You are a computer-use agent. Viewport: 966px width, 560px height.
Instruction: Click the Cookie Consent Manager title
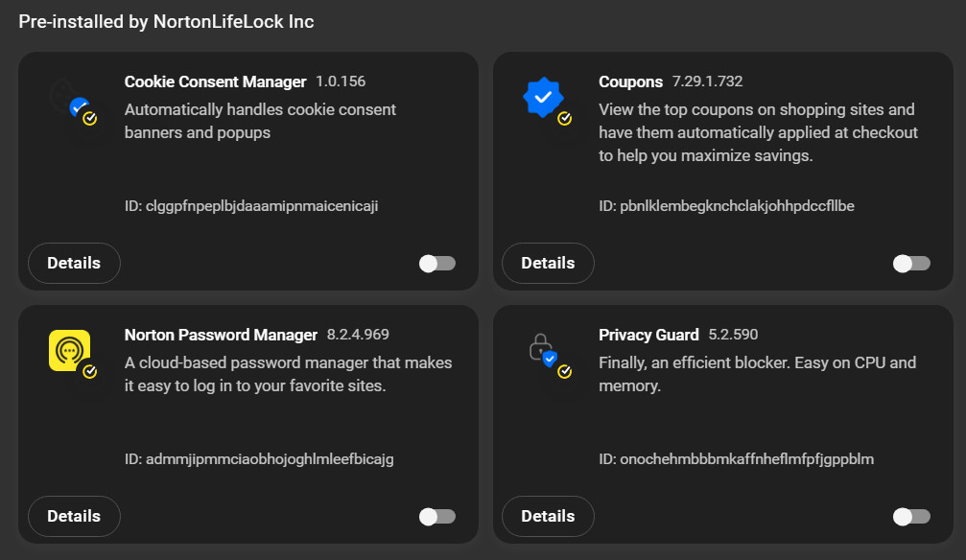click(x=215, y=82)
